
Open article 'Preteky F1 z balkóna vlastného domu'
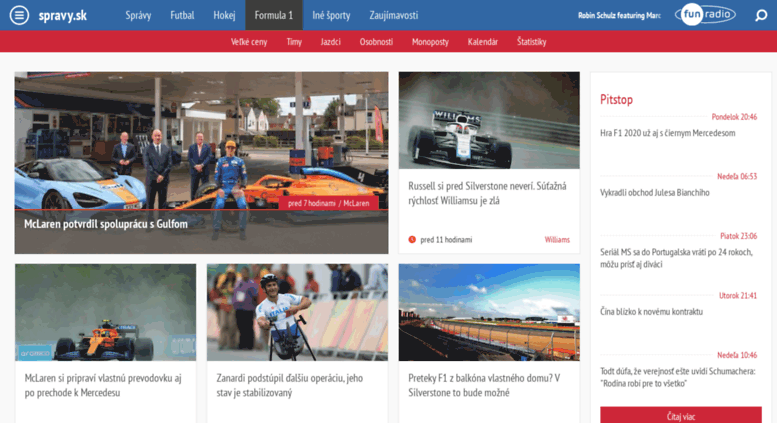[484, 385]
